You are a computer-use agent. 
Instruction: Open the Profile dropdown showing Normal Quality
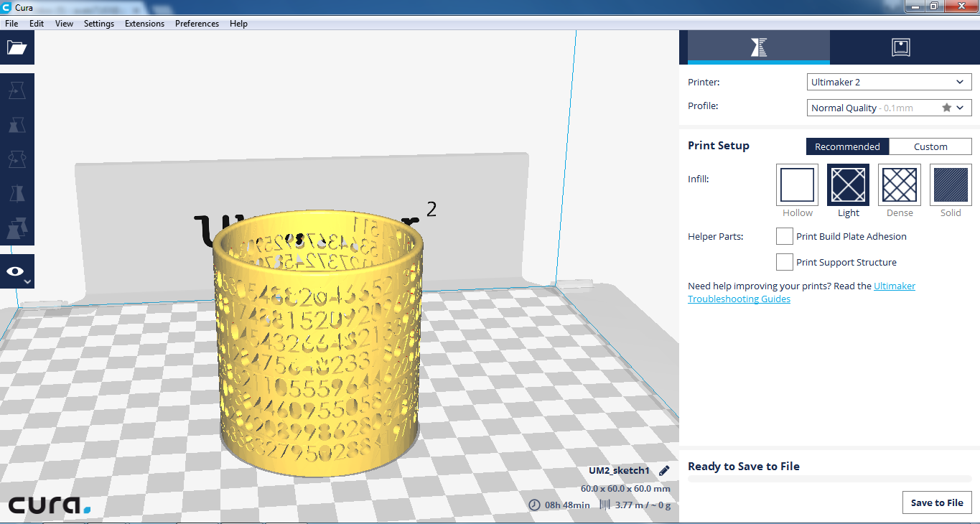(x=890, y=108)
